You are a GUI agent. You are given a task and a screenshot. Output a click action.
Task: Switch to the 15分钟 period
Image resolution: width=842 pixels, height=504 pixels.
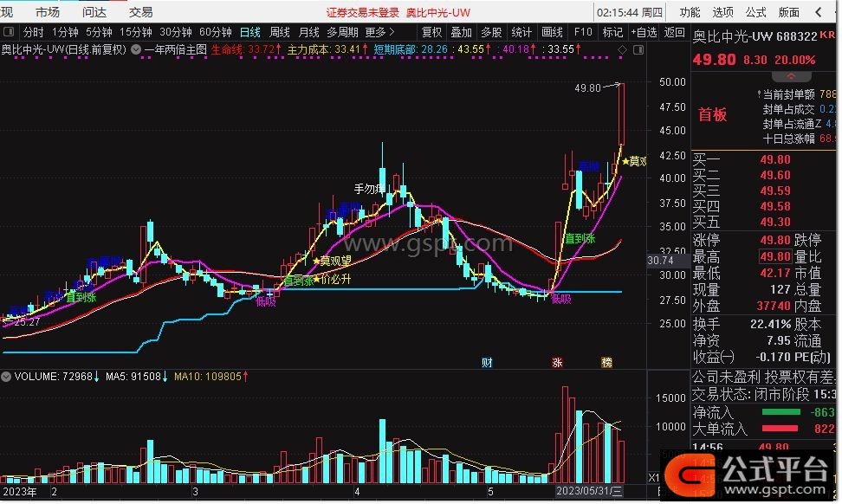tap(136, 32)
